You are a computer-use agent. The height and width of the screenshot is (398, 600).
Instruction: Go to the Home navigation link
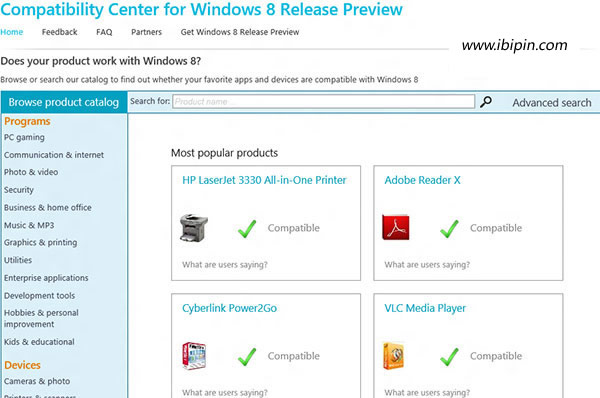[11, 32]
